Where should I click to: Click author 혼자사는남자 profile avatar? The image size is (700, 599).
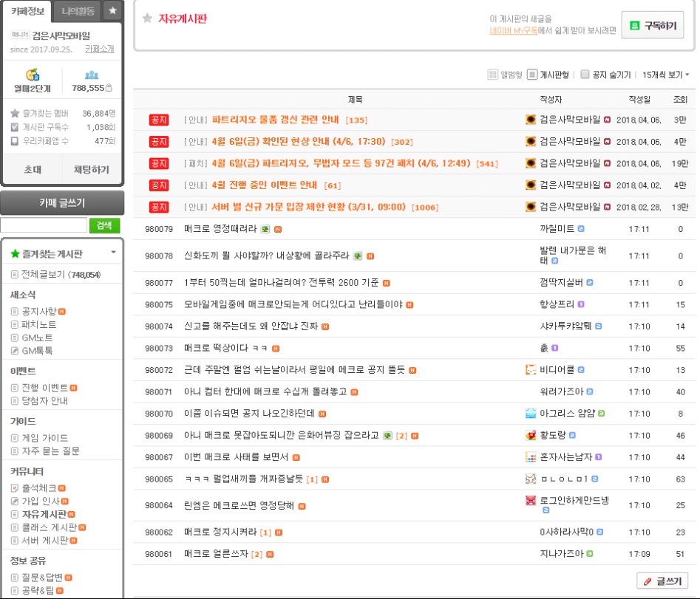pyautogui.click(x=530, y=456)
